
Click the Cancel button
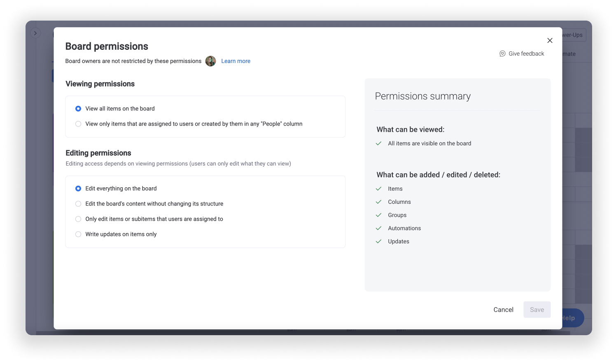(x=503, y=309)
